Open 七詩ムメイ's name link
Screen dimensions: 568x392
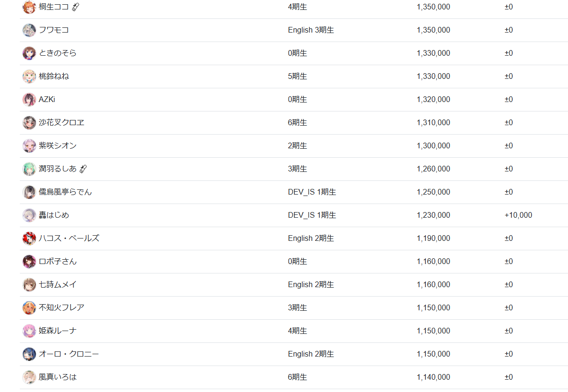(58, 285)
